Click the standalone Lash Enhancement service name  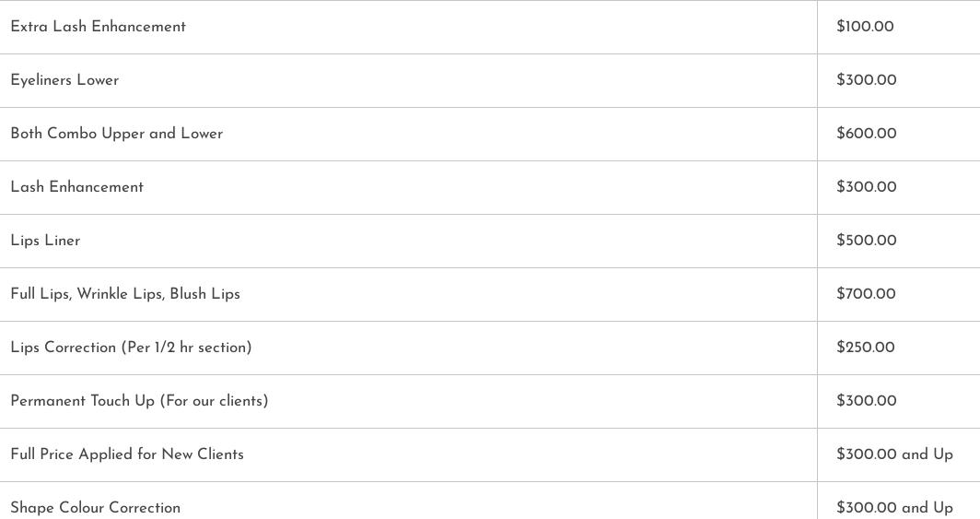point(77,187)
